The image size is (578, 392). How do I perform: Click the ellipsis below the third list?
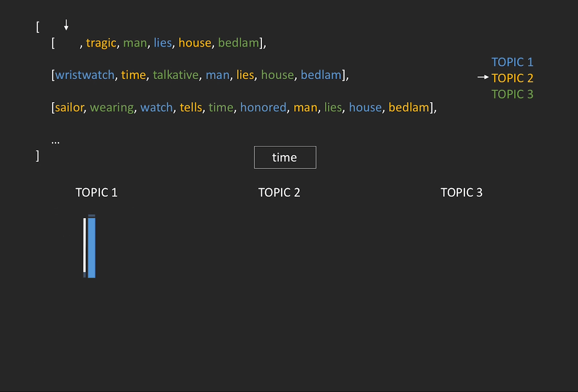click(56, 142)
